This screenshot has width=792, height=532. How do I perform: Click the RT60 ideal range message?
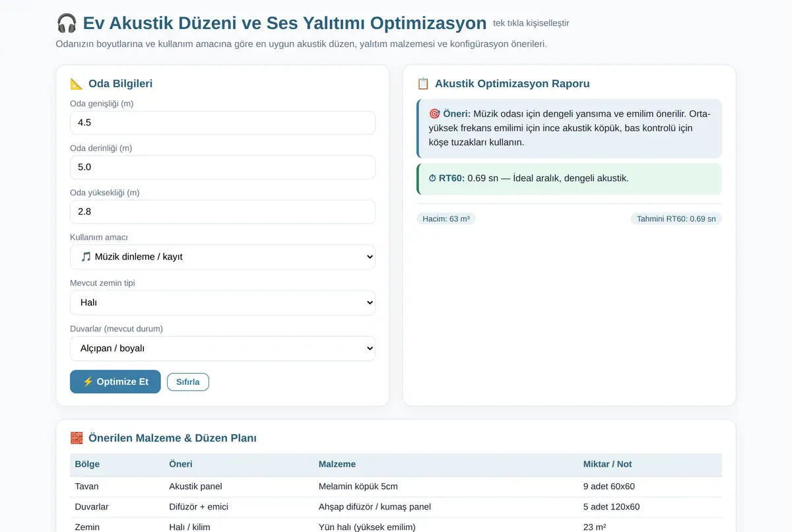pyautogui.click(x=570, y=178)
